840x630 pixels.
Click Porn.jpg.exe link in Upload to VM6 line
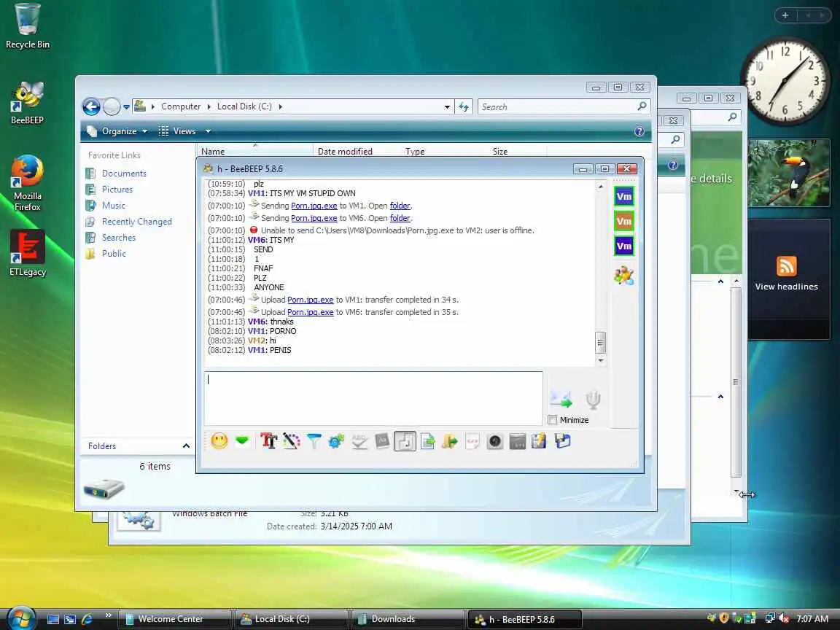tap(310, 312)
